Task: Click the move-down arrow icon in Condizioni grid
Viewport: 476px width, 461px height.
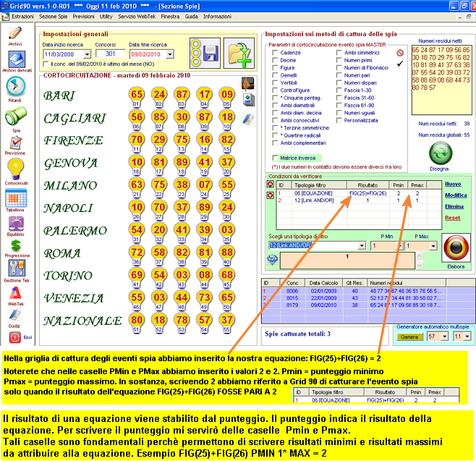Action: click(x=270, y=195)
